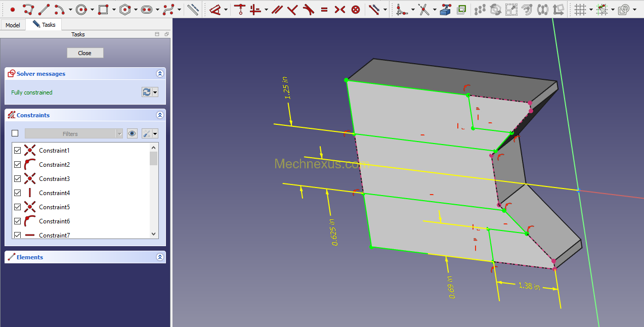Open the grid settings dropdown arrow

pos(591,10)
